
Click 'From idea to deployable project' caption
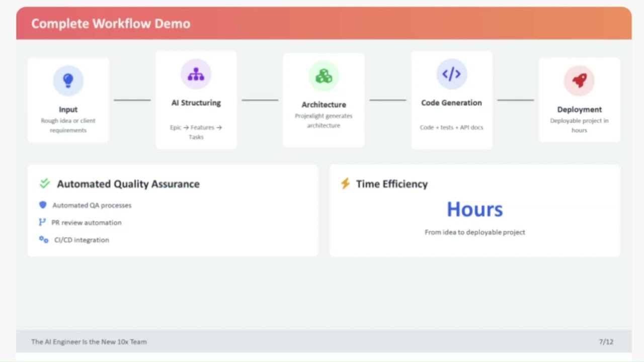474,232
